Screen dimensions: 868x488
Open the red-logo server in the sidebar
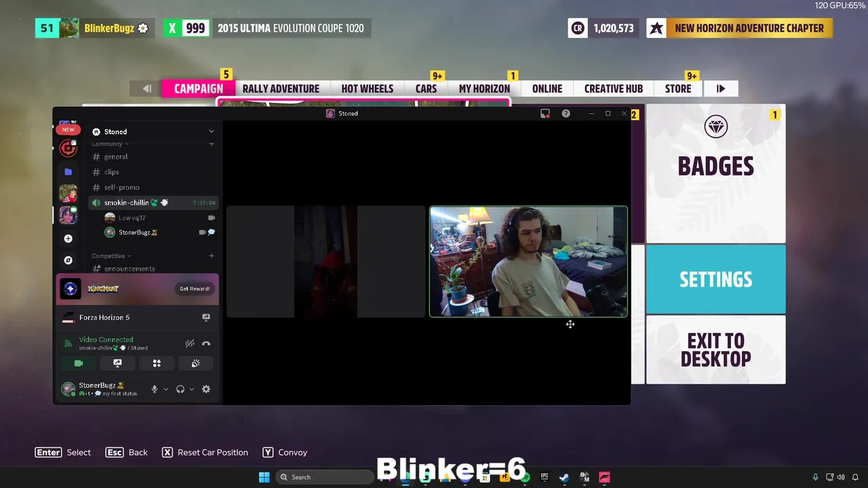click(68, 148)
